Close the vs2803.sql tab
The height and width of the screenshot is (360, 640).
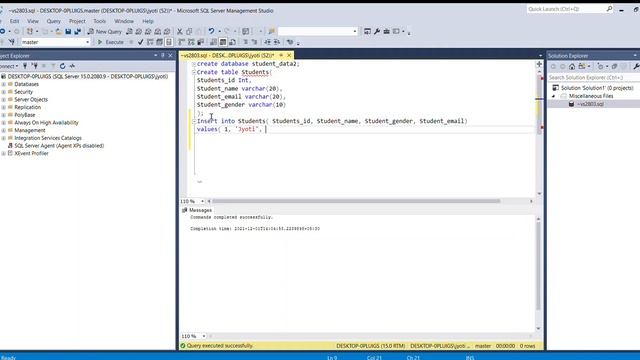click(289, 55)
